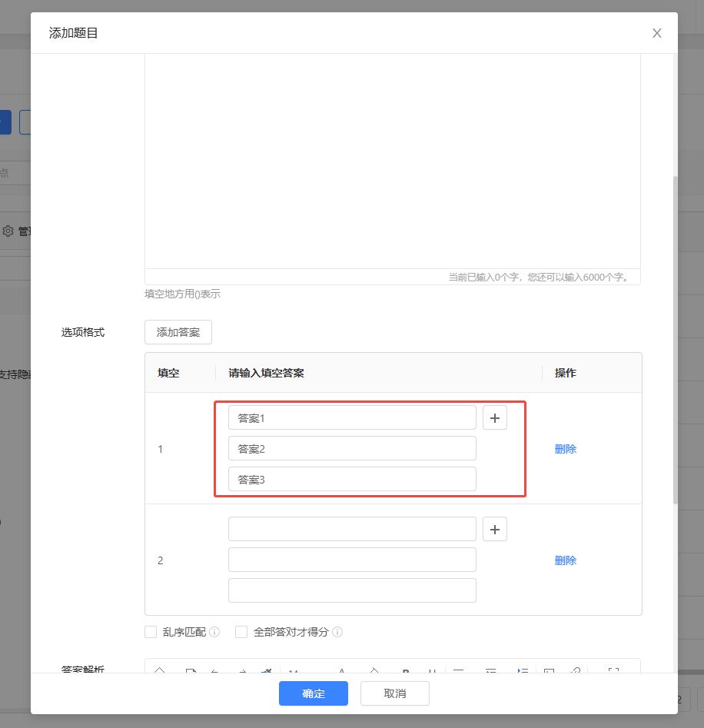704x728 pixels.
Task: Click 删除 link for blank 2
Action: coord(565,560)
